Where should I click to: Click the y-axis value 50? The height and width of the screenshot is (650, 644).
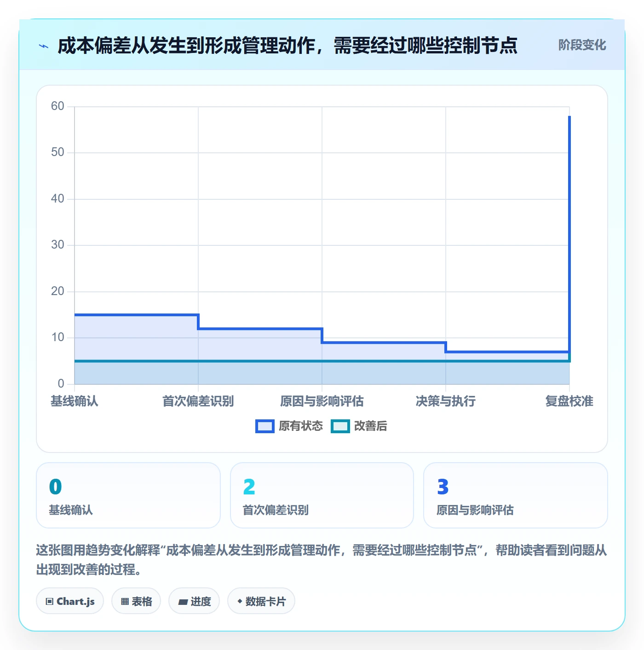[x=57, y=152]
